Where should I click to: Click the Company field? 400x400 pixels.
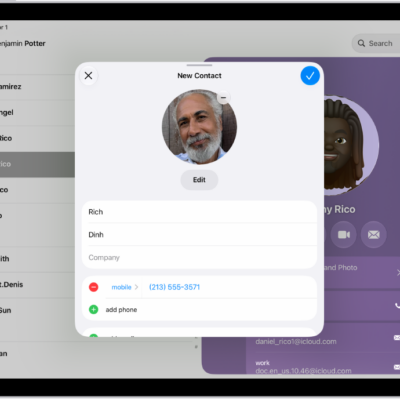[199, 257]
